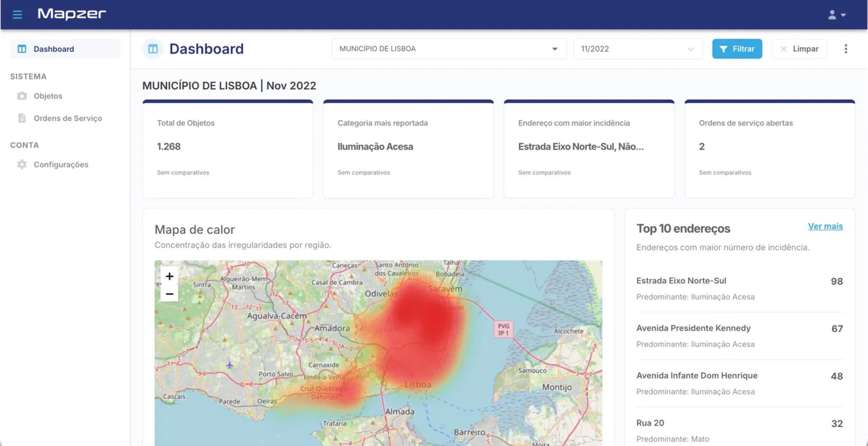Click the X icon in Limpar

[784, 49]
